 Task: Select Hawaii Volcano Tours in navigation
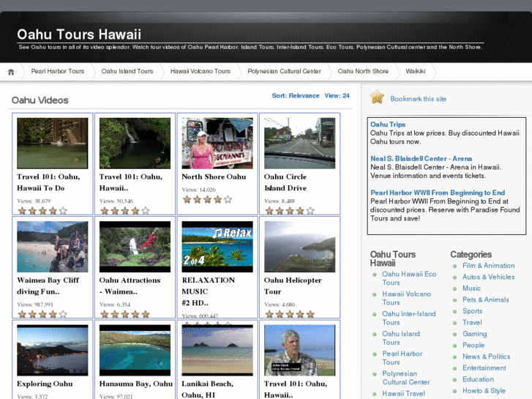point(201,71)
